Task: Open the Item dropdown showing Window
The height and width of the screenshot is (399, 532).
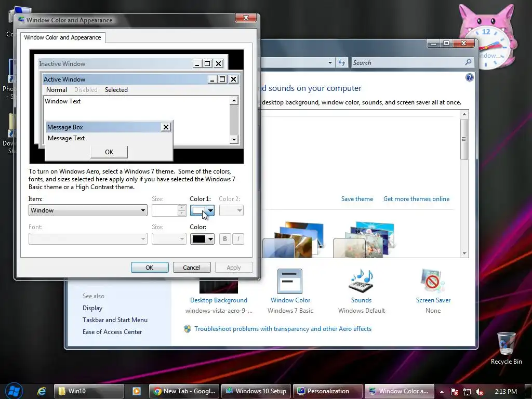Action: 88,210
